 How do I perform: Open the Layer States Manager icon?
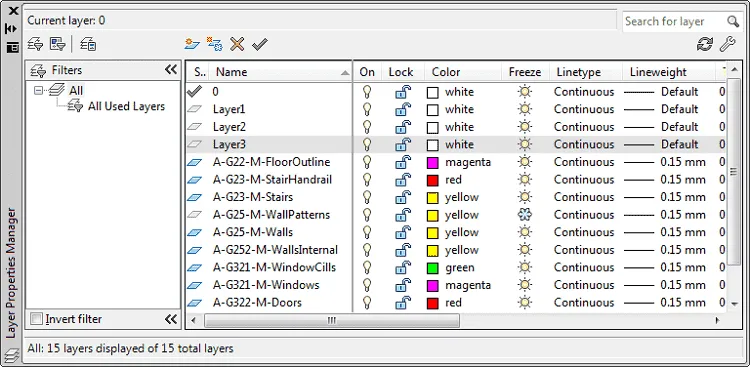pos(88,44)
